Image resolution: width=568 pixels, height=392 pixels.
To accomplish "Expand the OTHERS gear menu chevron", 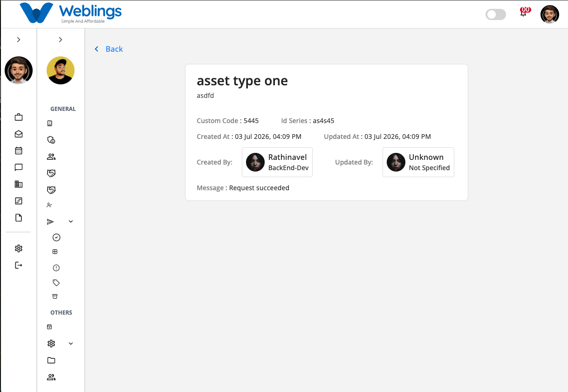I will point(71,344).
